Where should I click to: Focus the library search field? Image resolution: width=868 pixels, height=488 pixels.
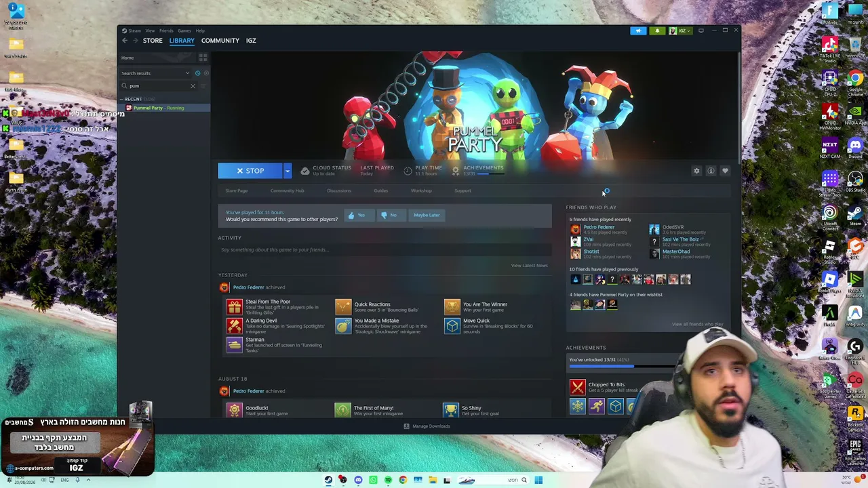coord(157,86)
